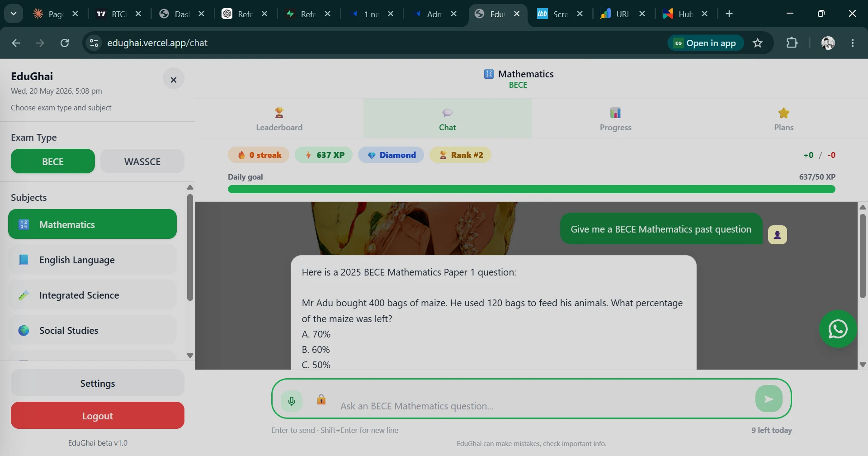Image resolution: width=868 pixels, height=456 pixels.
Task: Click answer option B. 60%
Action: [x=316, y=350]
